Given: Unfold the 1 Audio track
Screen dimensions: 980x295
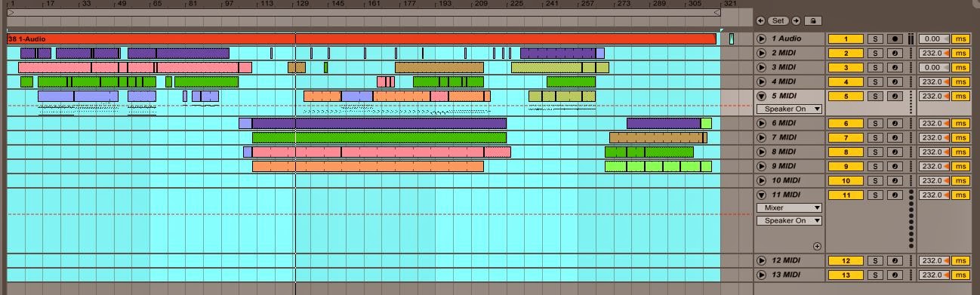Looking at the screenshot, I should tap(762, 38).
